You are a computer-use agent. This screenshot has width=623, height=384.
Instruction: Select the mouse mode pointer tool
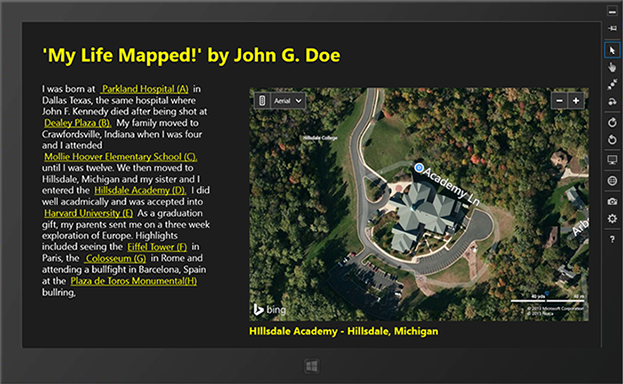tap(612, 50)
